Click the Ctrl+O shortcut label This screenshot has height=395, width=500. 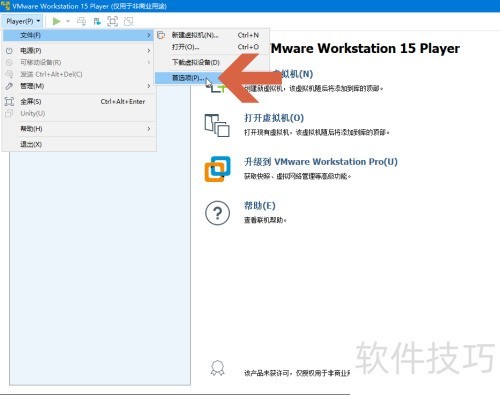248,47
